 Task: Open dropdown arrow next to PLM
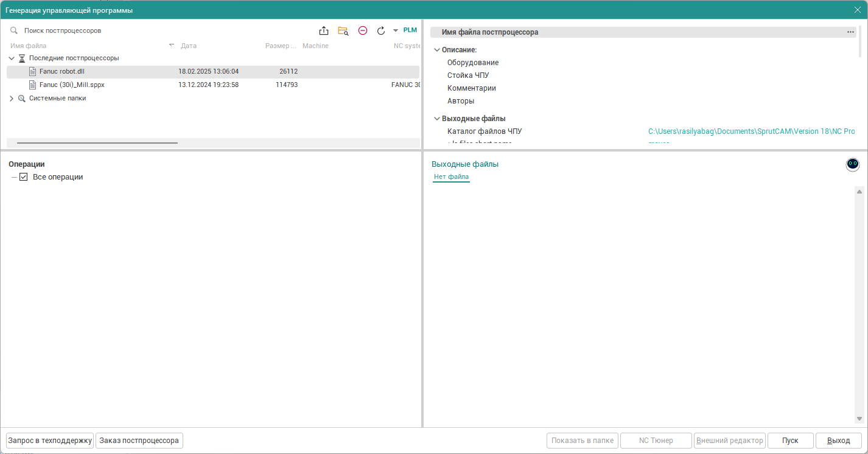point(395,30)
